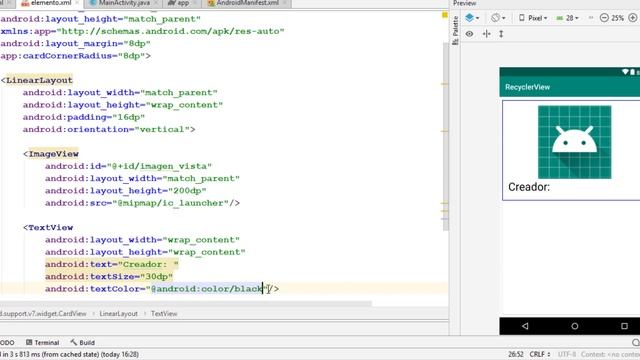This screenshot has width=640, height=360.
Task: Click the <TextView tag in code
Action: coord(48,227)
